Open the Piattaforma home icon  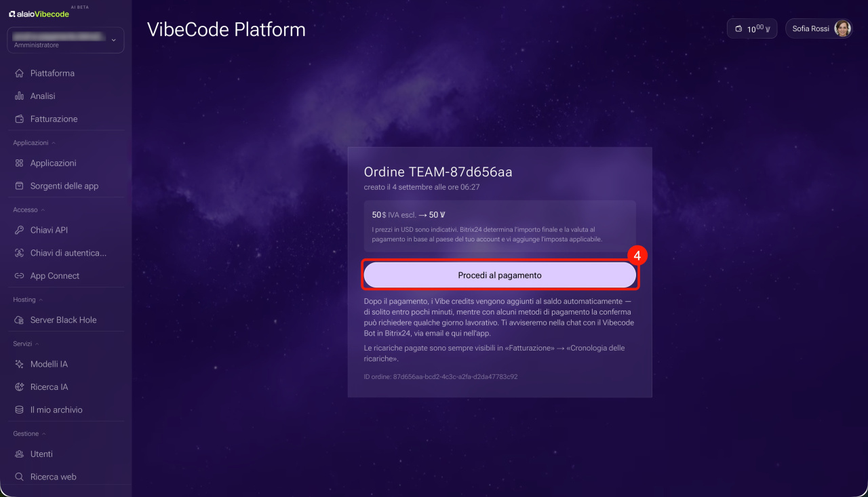[x=19, y=73]
